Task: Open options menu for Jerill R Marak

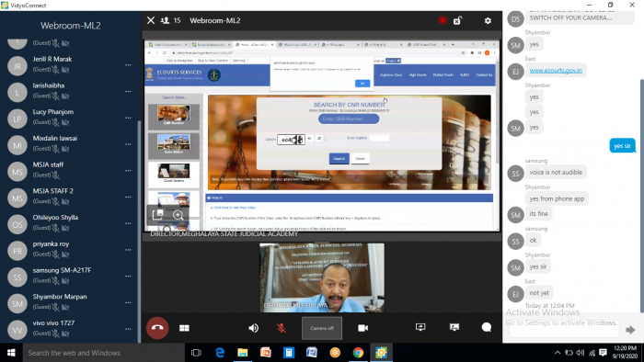Action: click(x=128, y=65)
